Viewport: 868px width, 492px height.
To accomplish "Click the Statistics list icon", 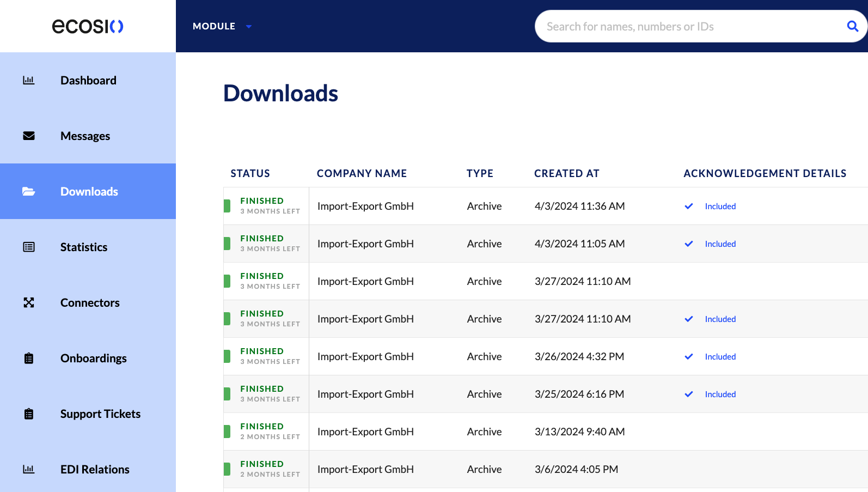I will (29, 247).
